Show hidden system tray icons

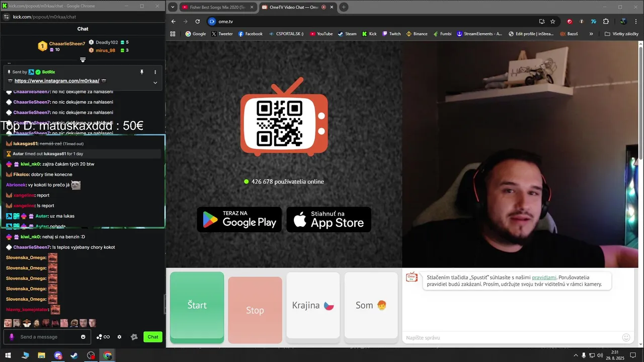(x=576, y=355)
